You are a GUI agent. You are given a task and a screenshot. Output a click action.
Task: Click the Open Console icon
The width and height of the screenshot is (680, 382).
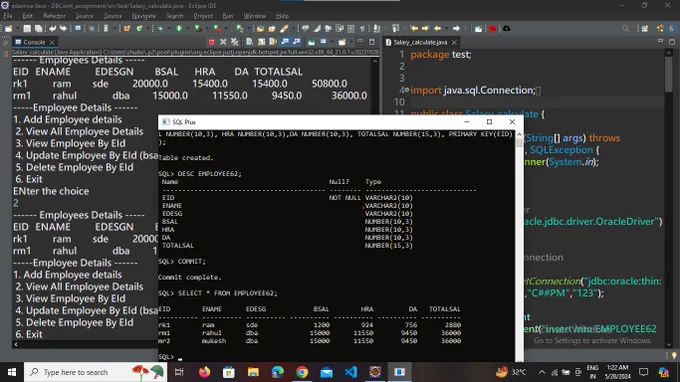coord(342,42)
